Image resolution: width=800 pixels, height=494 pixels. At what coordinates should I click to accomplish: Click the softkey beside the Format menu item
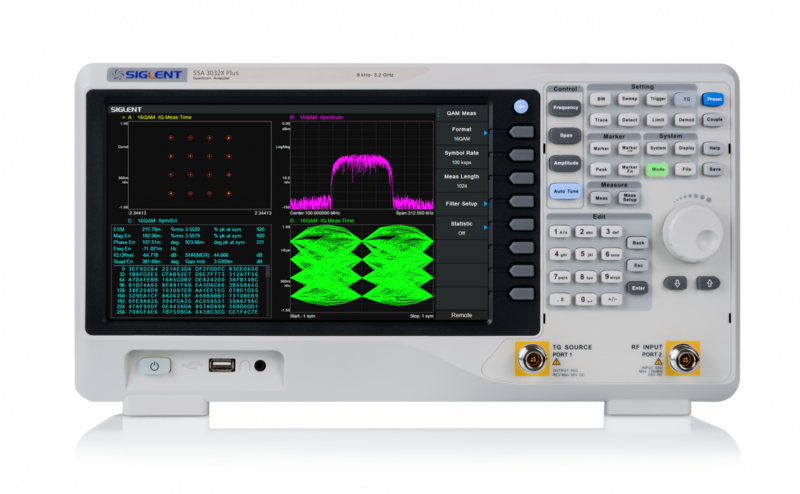click(521, 132)
